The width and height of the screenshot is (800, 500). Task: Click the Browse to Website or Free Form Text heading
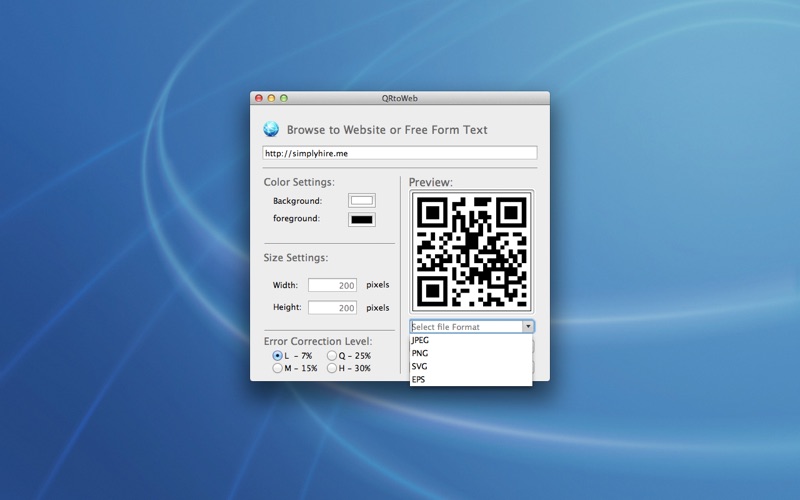(x=387, y=130)
